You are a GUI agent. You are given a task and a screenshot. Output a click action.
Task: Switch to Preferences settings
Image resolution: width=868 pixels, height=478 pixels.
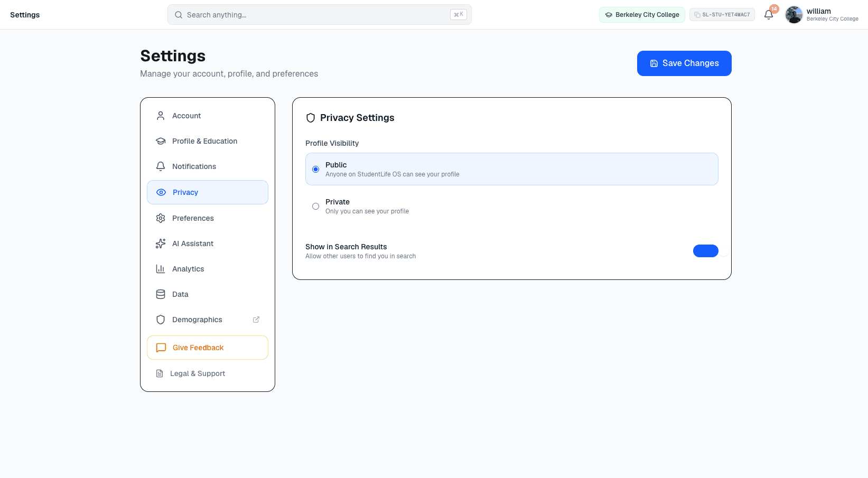coord(208,218)
